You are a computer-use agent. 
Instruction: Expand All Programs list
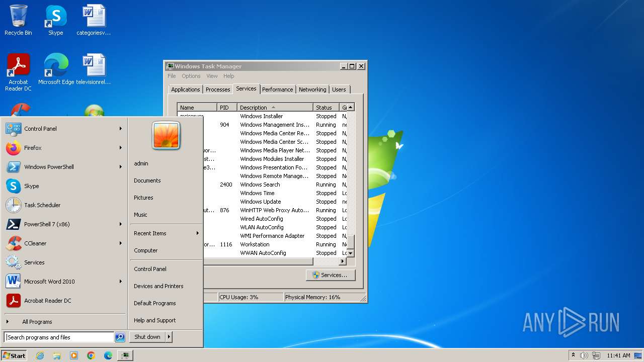64,322
